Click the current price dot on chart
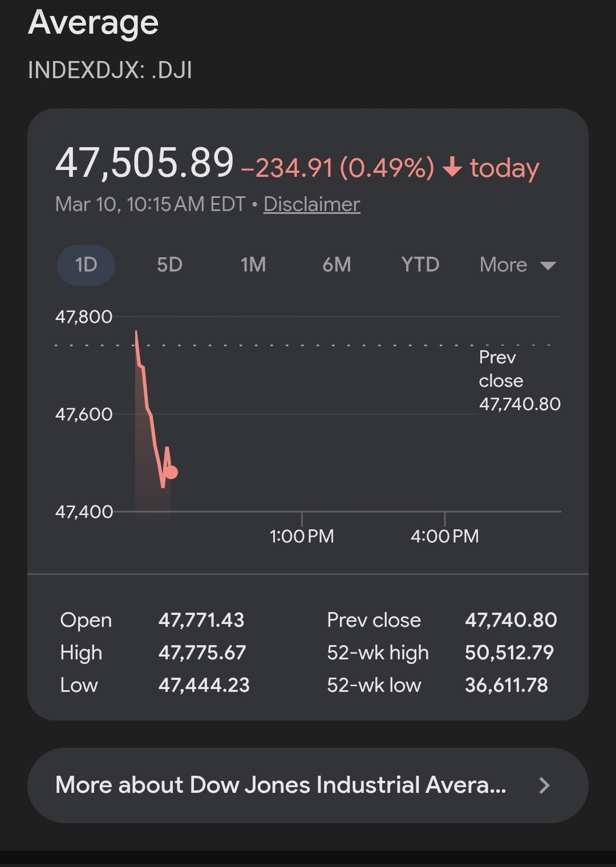The image size is (616, 867). pyautogui.click(x=171, y=472)
